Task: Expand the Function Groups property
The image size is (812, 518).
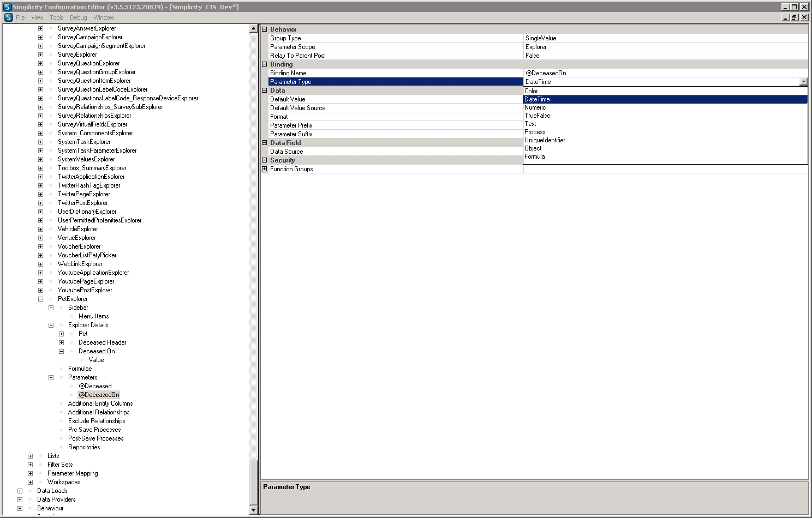Action: point(265,169)
